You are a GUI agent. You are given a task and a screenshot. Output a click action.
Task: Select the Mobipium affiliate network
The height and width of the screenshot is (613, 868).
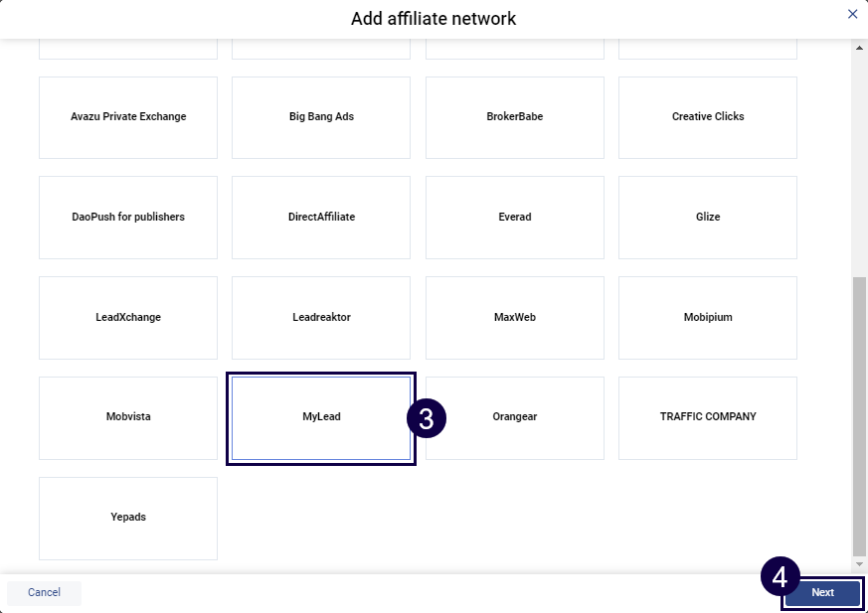[x=708, y=318]
